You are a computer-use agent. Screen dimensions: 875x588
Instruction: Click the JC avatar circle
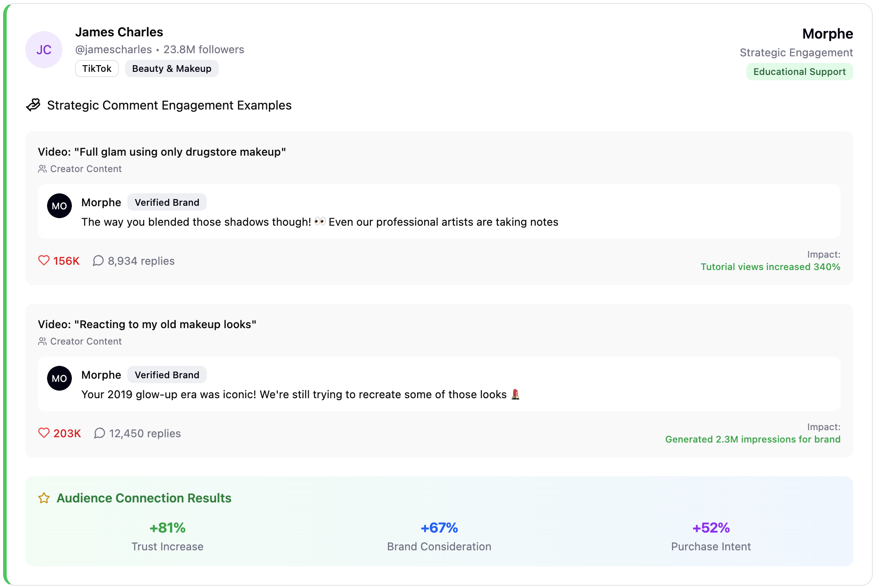coord(43,50)
